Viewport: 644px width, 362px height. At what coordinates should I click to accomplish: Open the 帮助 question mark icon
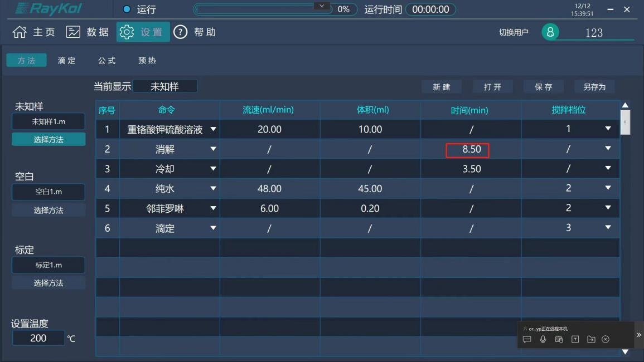(x=180, y=32)
